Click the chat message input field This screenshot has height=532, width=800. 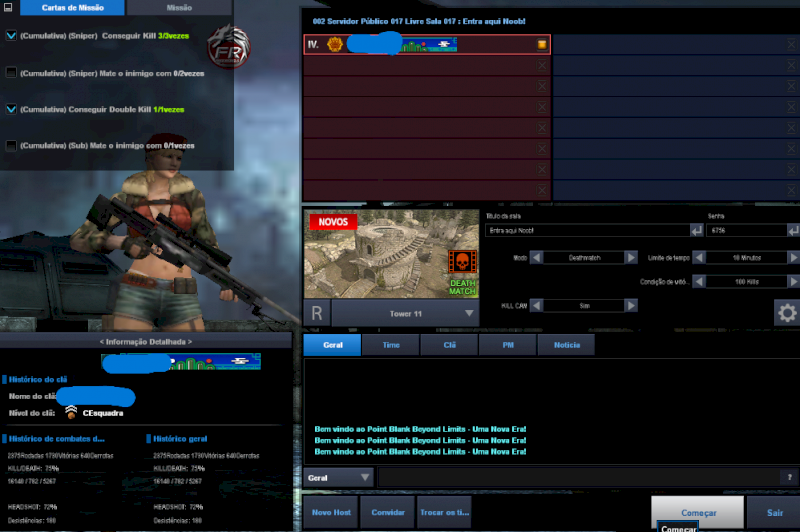[579, 477]
